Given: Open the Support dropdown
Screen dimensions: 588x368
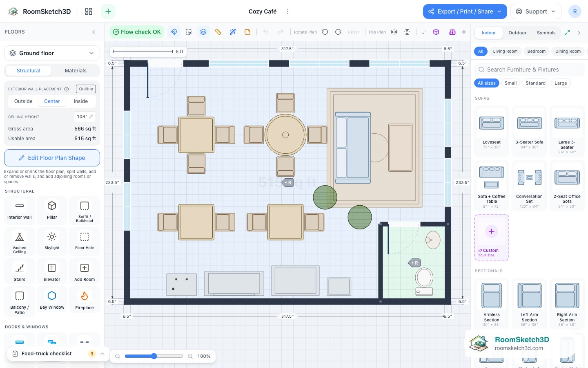Looking at the screenshot, I should click(536, 11).
